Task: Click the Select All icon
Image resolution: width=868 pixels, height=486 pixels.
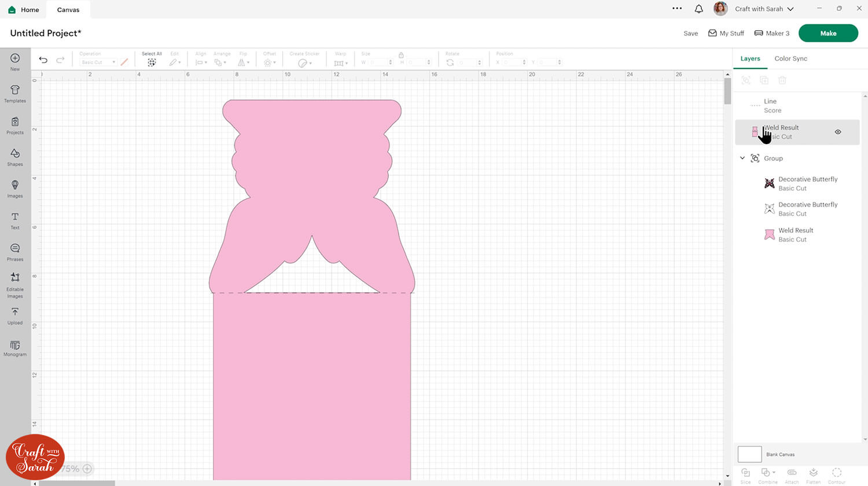Action: pos(152,62)
